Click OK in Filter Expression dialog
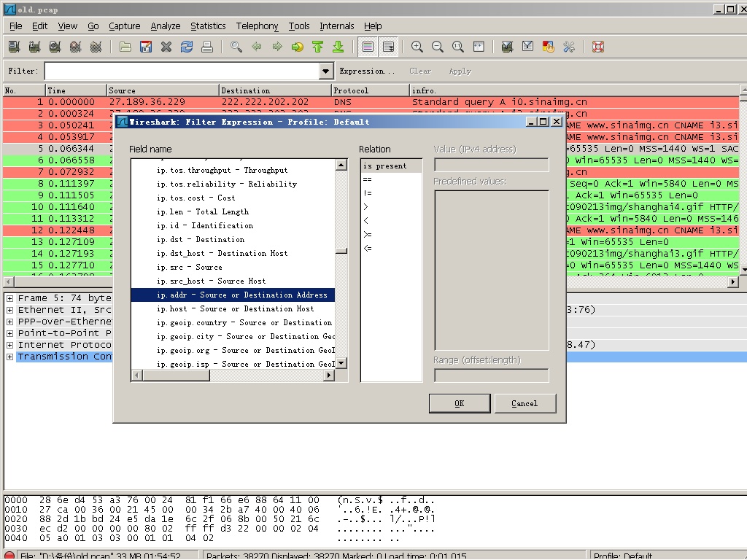Viewport: 747px width, 560px height. [460, 403]
